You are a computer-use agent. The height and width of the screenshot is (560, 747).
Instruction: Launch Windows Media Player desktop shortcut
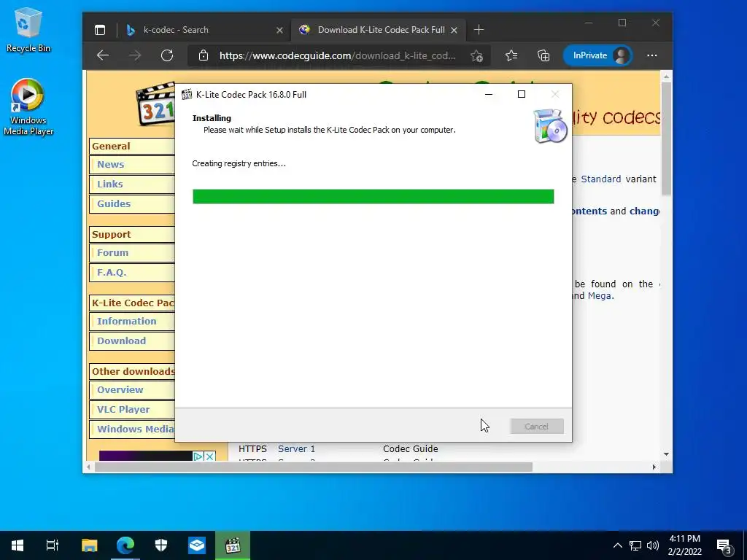coord(28,106)
